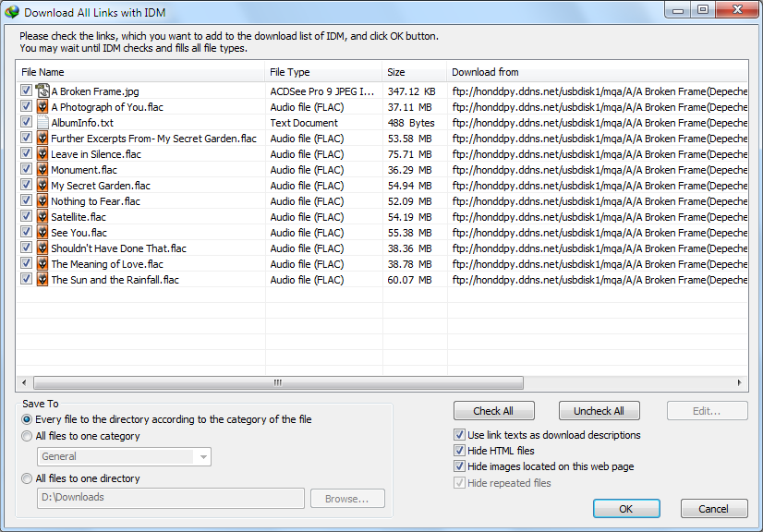Uncheck Shouldn't Have Done That.flac checkbox
763x532 pixels.
point(26,248)
